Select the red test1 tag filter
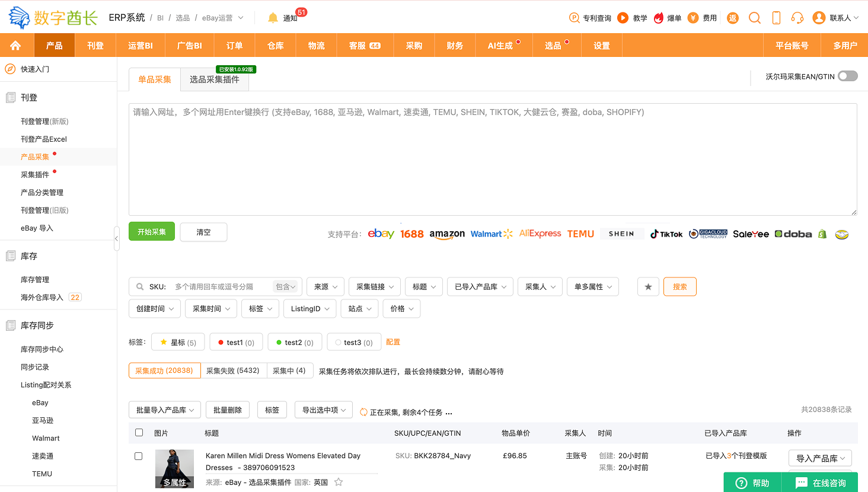This screenshot has width=868, height=492. coord(236,343)
